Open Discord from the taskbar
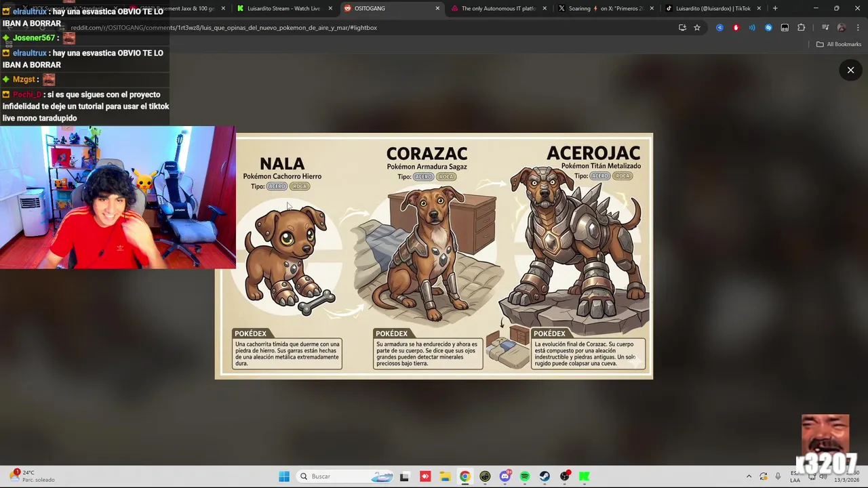 point(505,476)
